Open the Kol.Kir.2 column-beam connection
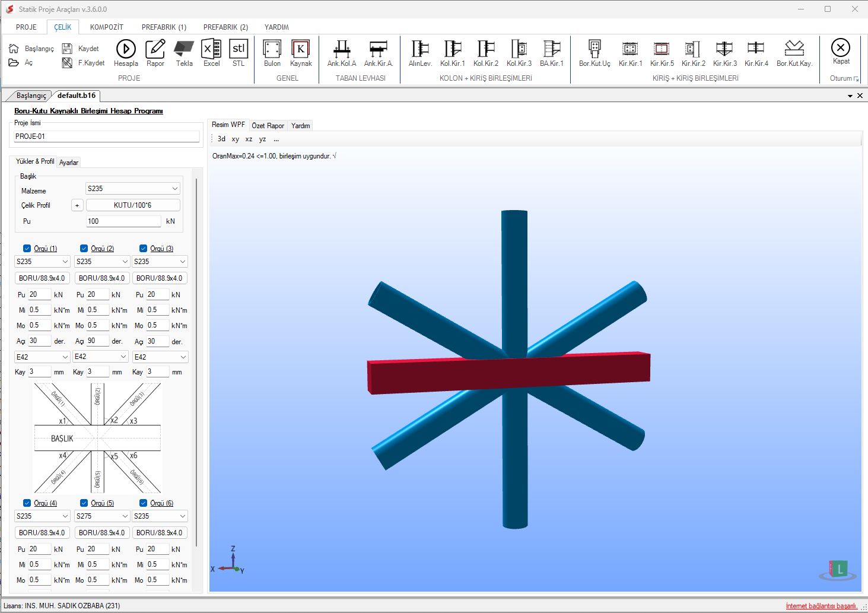The height and width of the screenshot is (613, 868). point(486,53)
